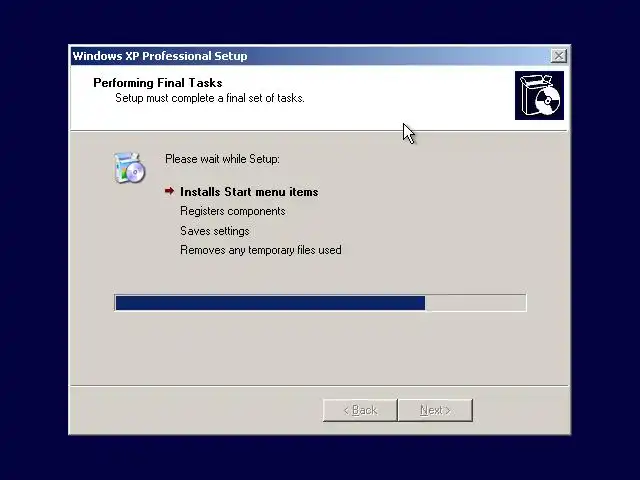This screenshot has height=480, width=640.
Task: Click the 'Registers components' step
Action: click(x=233, y=211)
